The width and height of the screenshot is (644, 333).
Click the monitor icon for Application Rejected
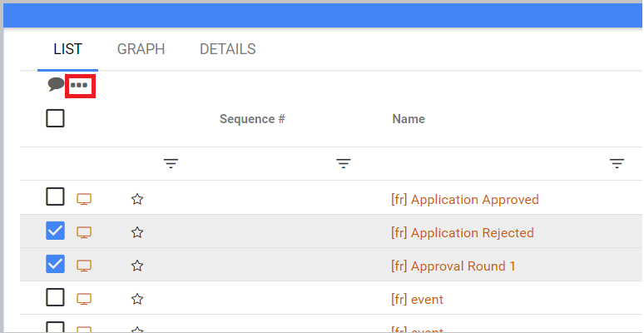click(84, 232)
